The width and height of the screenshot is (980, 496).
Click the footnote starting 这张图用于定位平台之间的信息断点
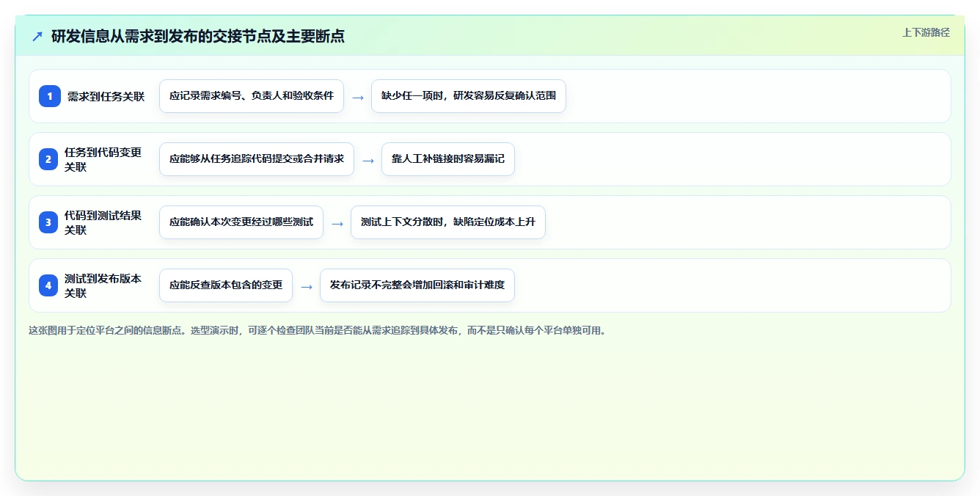click(x=319, y=330)
